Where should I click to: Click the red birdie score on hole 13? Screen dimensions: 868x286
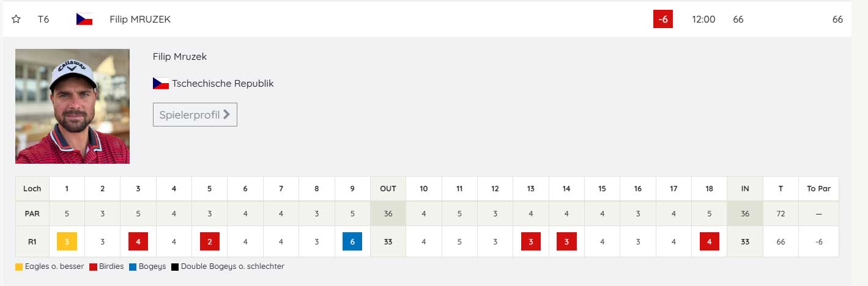[x=531, y=241]
